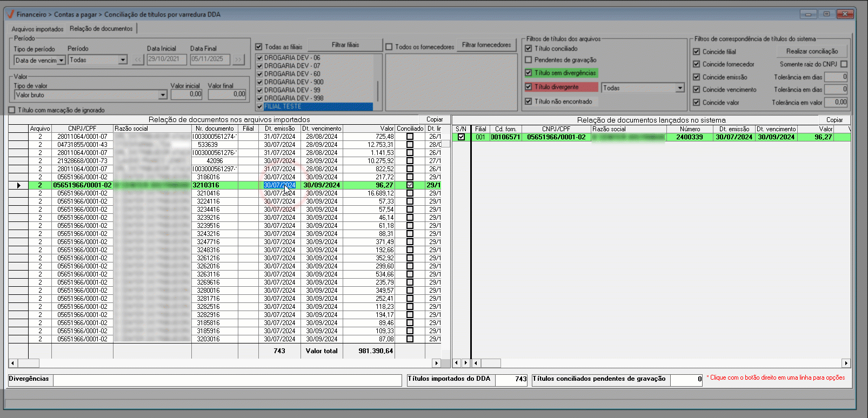Click left grid's scroll-right arrow
868x418 pixels.
tap(436, 363)
